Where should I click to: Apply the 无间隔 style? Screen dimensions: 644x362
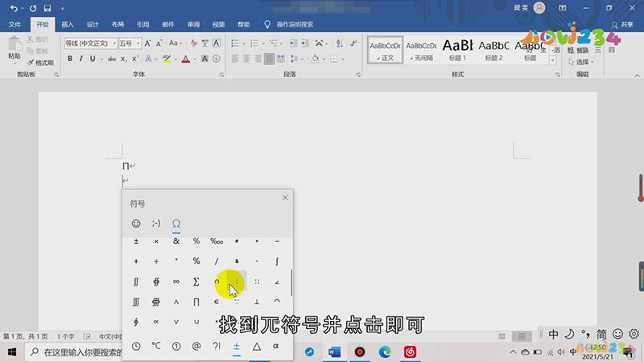coord(421,50)
